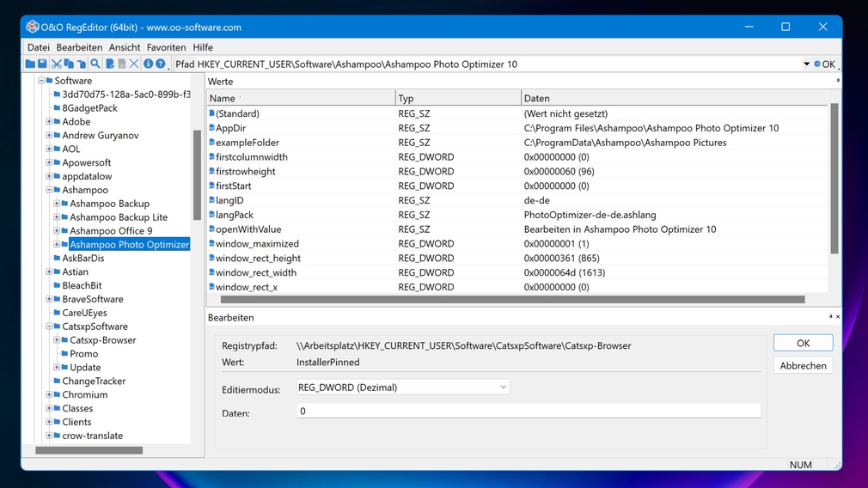Screen dimensions: 868x488
Task: Open the Pfad path history dropdown arrow
Action: (806, 64)
